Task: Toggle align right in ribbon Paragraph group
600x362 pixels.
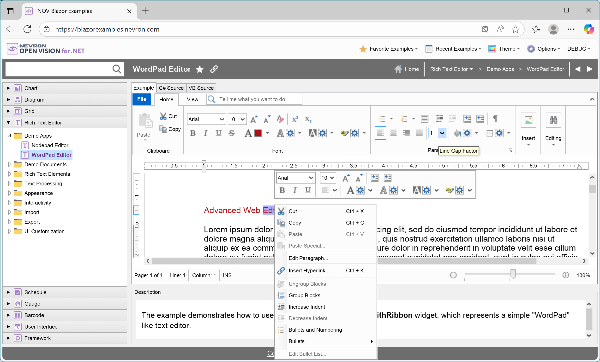Action: (x=406, y=133)
